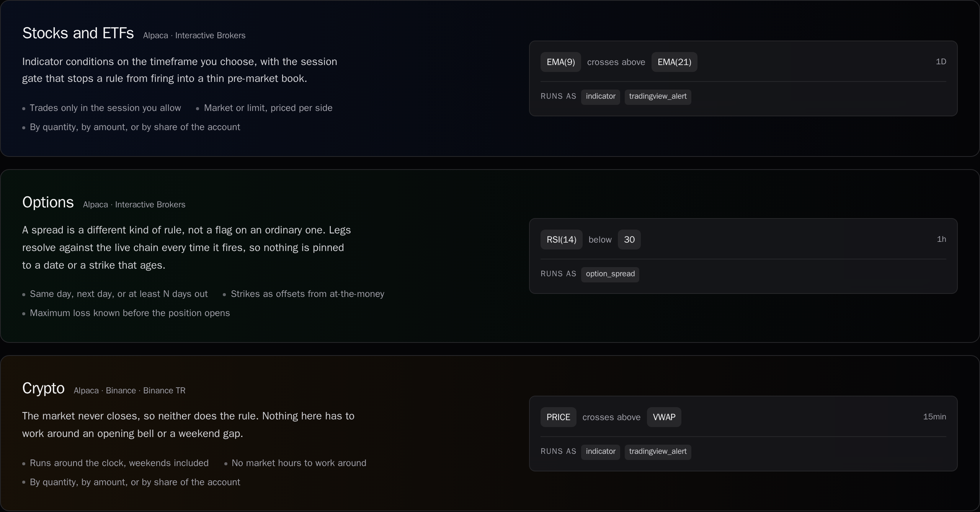Click indicator tag in Crypto rule card

tap(601, 452)
